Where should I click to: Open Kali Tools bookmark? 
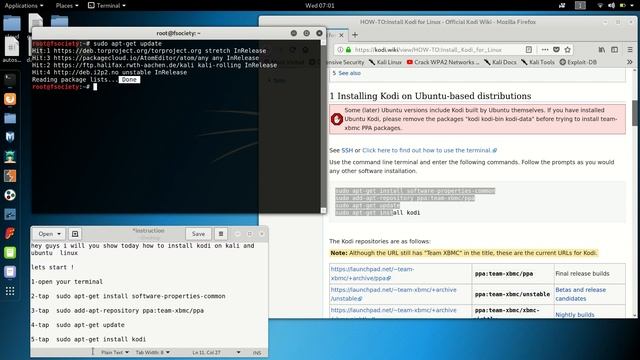(538, 62)
